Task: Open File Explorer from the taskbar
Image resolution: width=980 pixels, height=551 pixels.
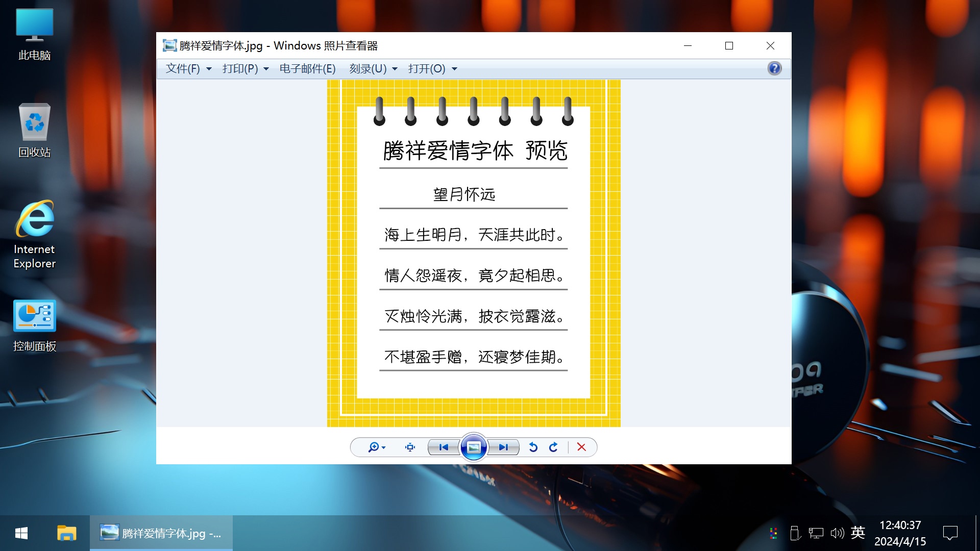Action: tap(66, 533)
